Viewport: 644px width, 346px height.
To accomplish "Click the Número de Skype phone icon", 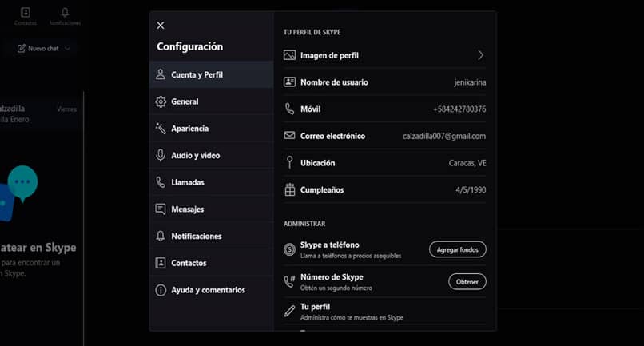I will (x=289, y=280).
